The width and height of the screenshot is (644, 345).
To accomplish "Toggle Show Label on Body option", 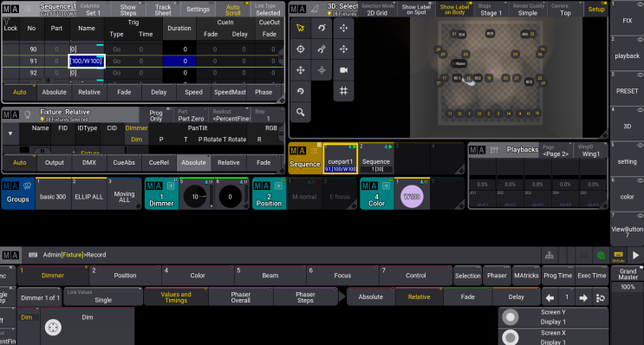I will (455, 10).
